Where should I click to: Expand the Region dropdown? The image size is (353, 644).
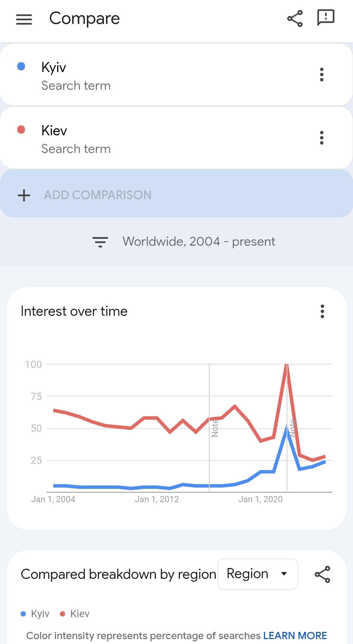tap(257, 574)
